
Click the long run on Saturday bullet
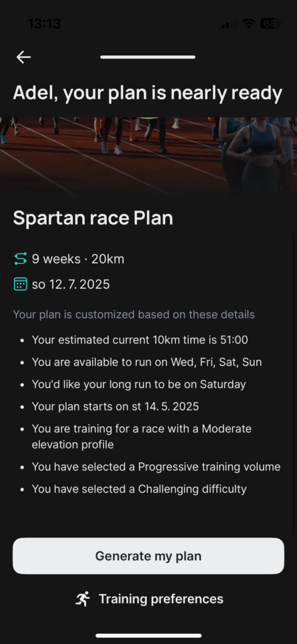139,384
